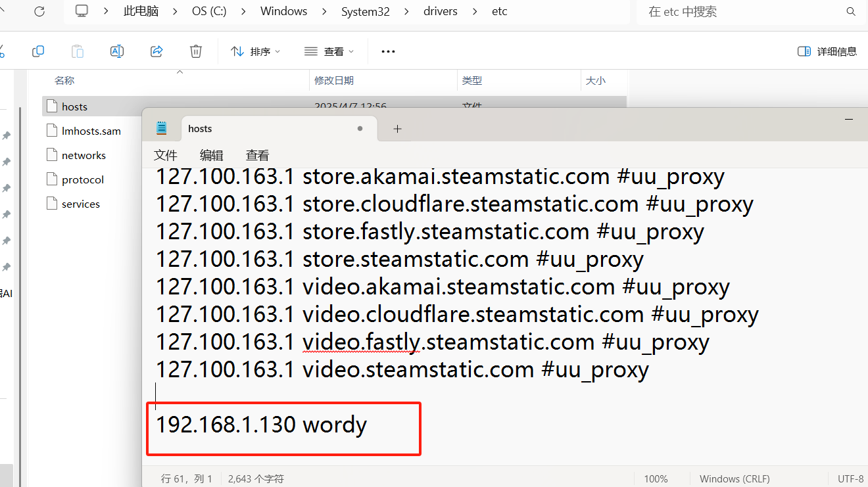The height and width of the screenshot is (487, 868).
Task: Click the store.akamai.steamstatic.com line in Notepad
Action: (x=440, y=176)
